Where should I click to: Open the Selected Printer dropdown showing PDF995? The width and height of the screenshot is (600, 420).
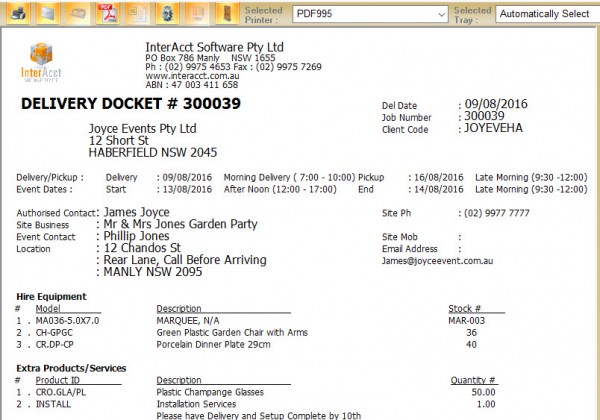pos(370,14)
